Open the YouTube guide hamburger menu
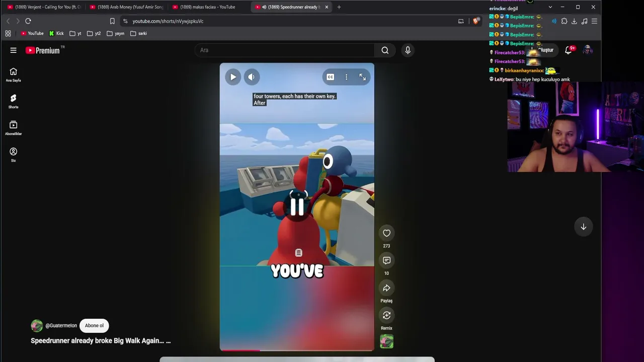 pos(14,50)
